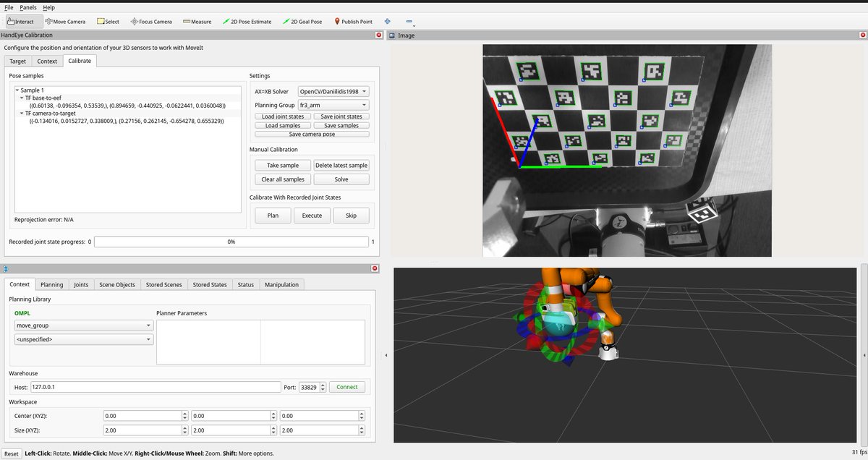Click Save samples button

(x=341, y=125)
